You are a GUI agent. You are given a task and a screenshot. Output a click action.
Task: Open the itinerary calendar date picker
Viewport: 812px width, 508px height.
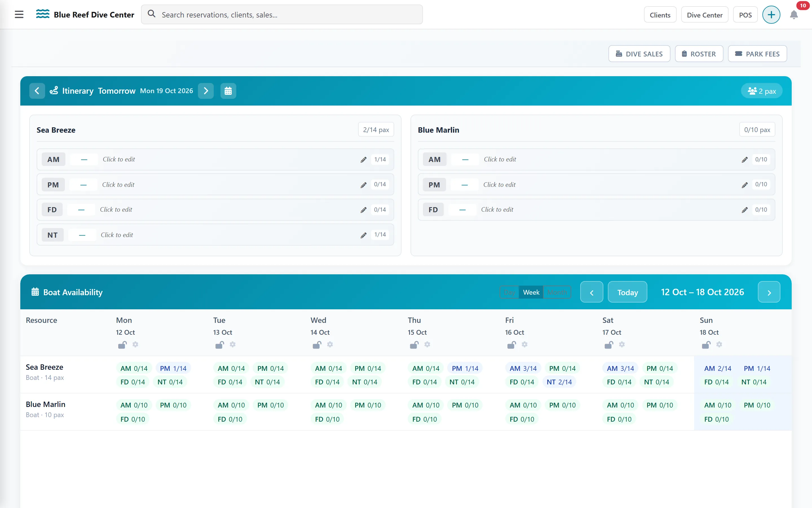click(228, 91)
